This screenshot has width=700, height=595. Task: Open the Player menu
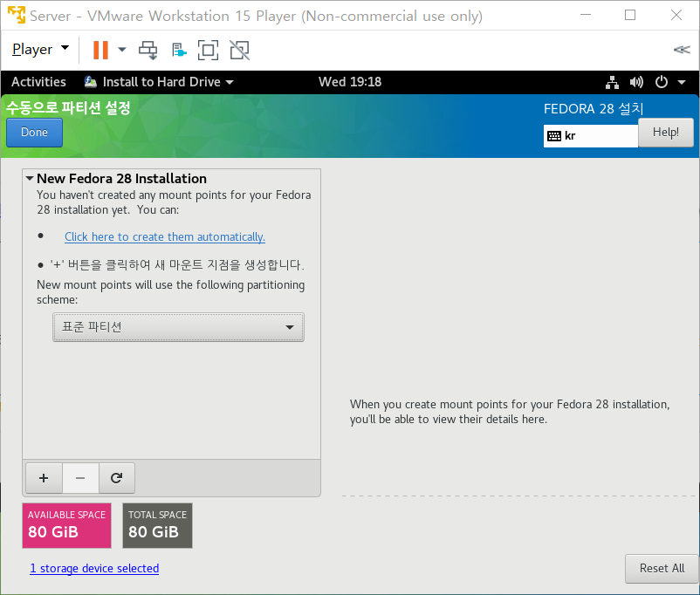point(40,49)
